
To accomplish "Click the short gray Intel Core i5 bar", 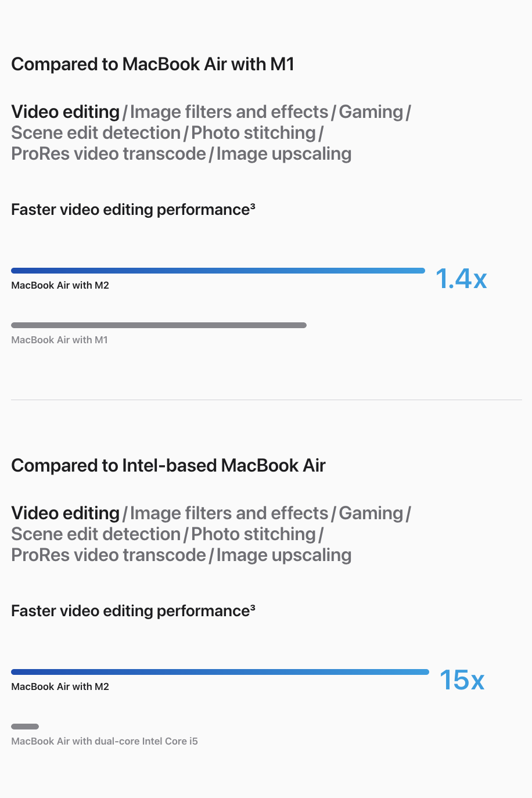I will pos(25,727).
